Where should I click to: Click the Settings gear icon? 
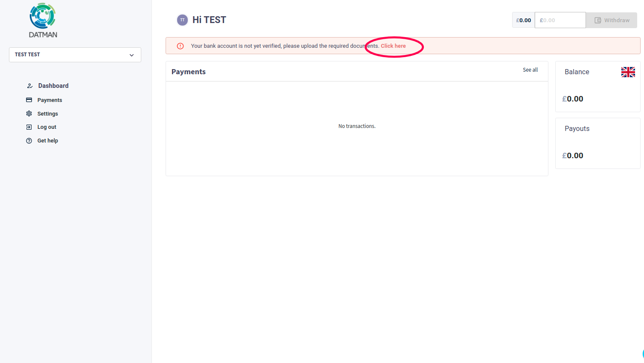click(29, 113)
